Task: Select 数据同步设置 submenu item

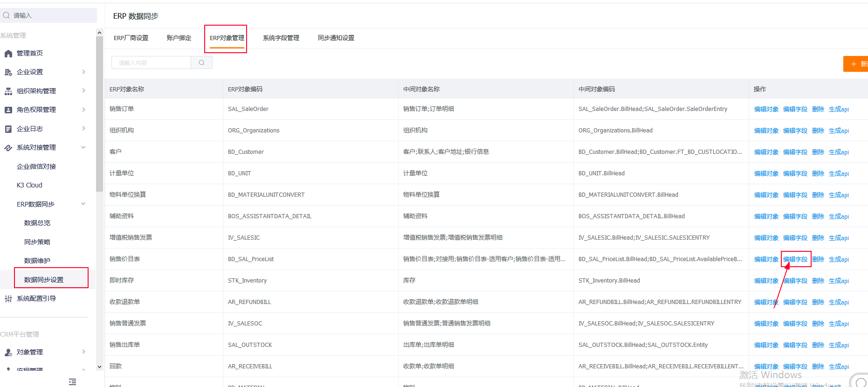Action: pyautogui.click(x=44, y=280)
